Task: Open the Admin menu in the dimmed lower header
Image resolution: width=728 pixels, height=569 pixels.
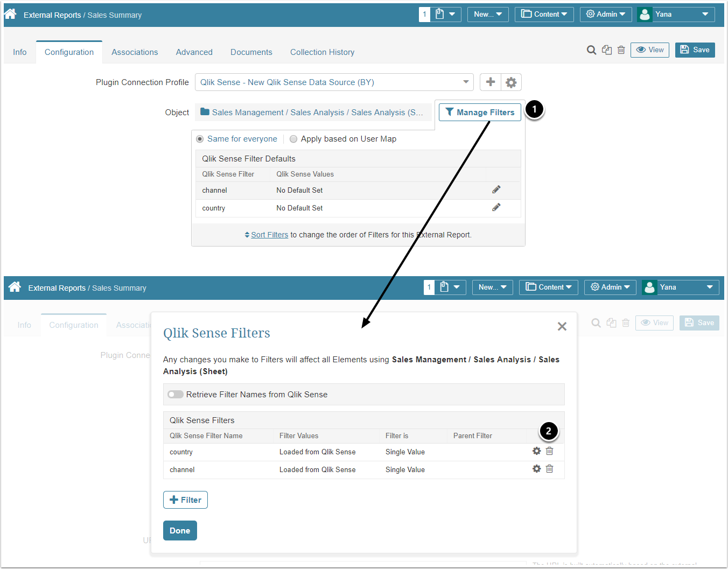Action: pyautogui.click(x=610, y=287)
